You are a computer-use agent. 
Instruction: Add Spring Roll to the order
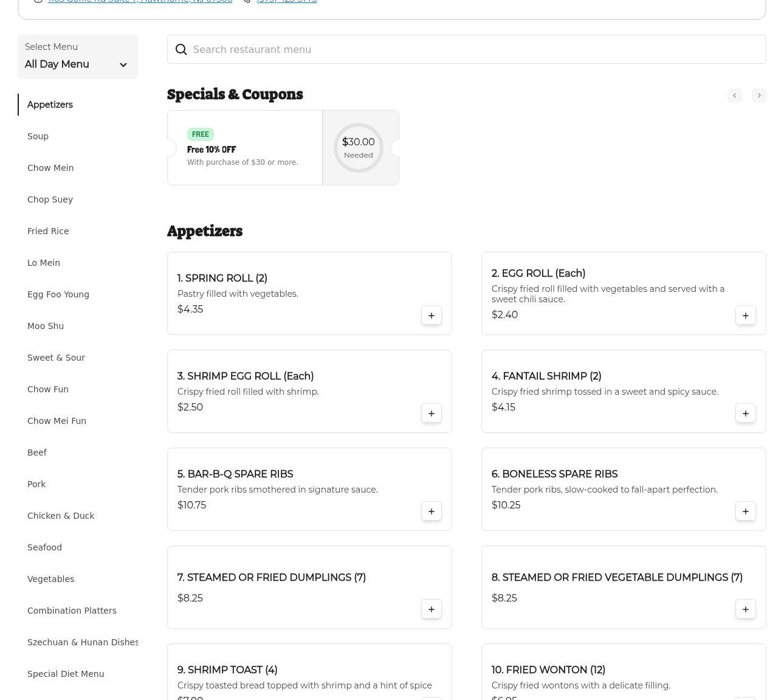click(x=431, y=316)
